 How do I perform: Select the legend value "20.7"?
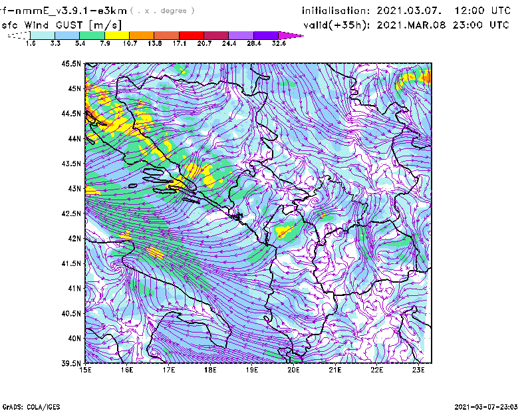[x=204, y=43]
